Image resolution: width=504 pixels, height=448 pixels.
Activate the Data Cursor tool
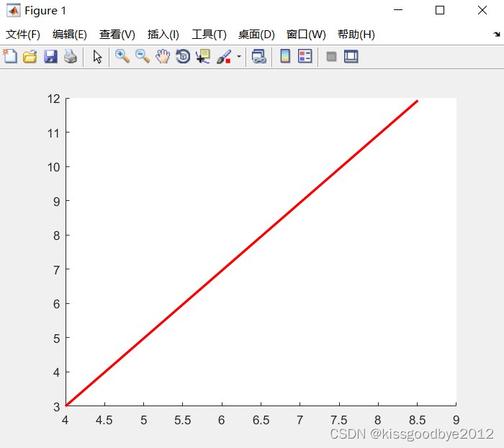(x=203, y=56)
